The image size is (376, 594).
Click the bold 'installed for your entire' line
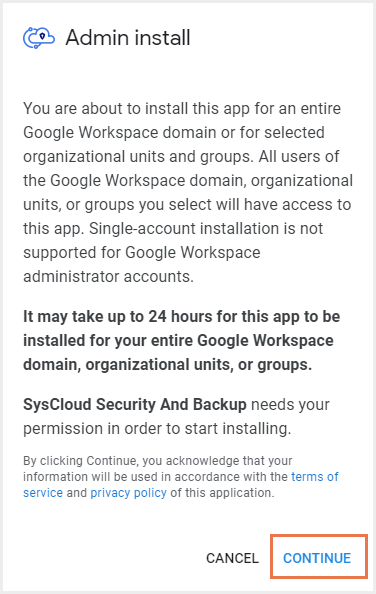coord(178,340)
